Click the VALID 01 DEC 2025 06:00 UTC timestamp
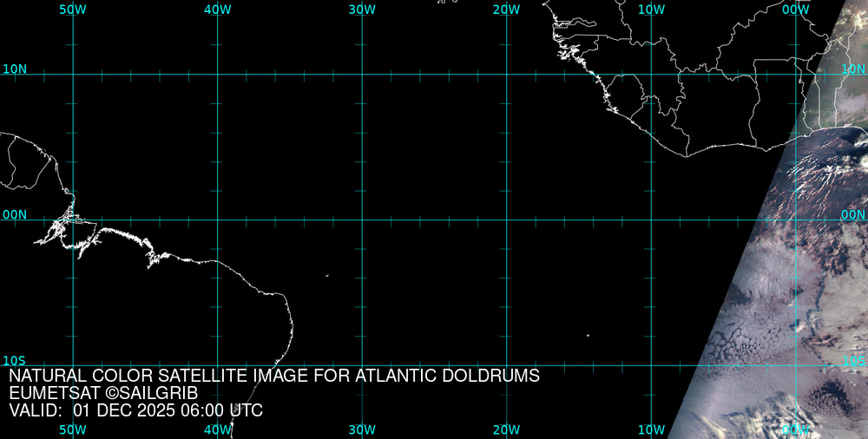Viewport: 868px width, 439px height. [135, 410]
